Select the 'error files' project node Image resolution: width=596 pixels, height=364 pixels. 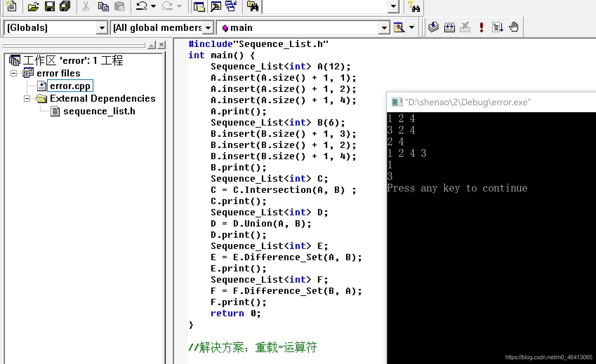click(x=58, y=73)
